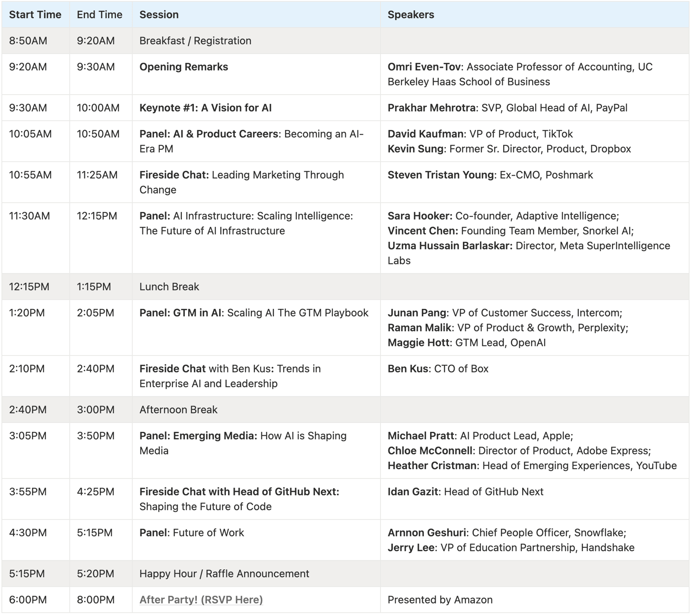The height and width of the screenshot is (616, 691).
Task: Click the Opening Remarks session title
Action: pos(184,67)
